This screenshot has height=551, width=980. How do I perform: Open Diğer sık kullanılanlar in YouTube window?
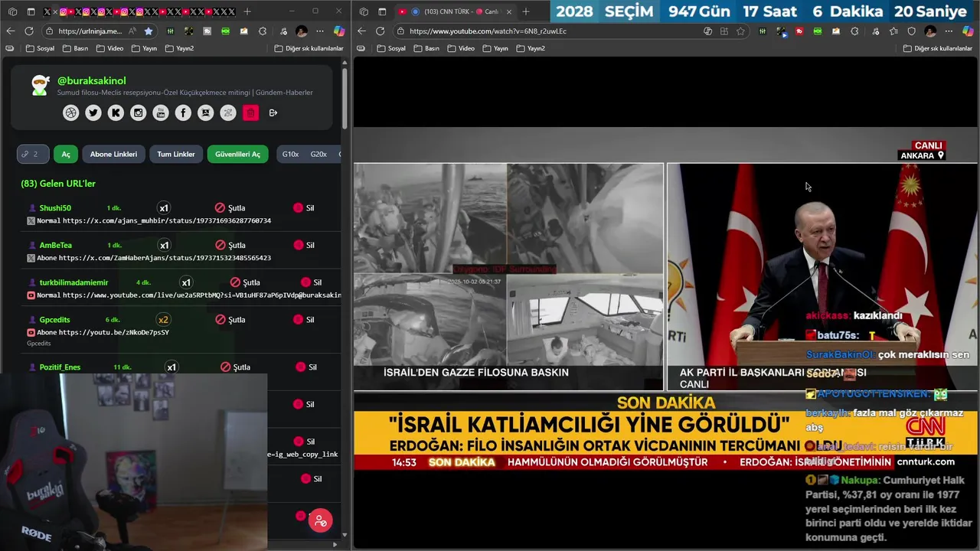(x=937, y=48)
